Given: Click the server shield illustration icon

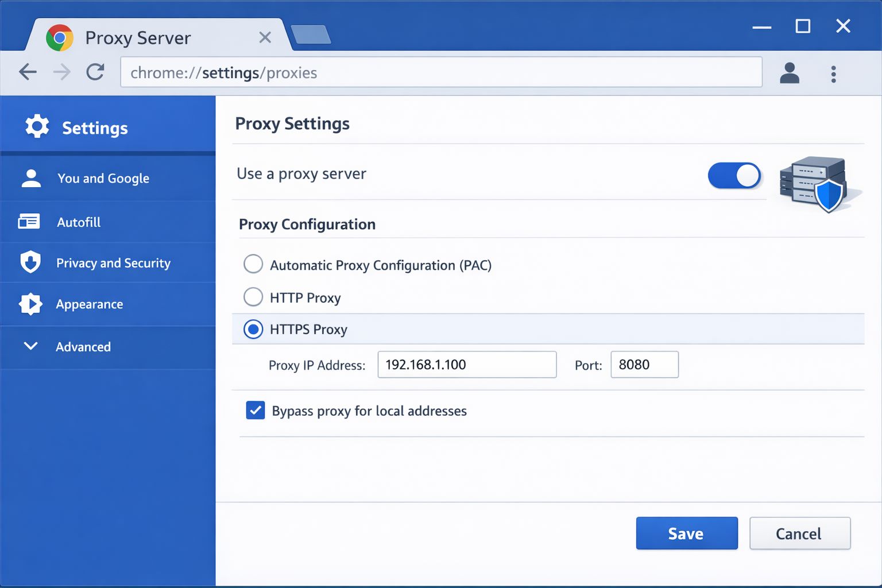Looking at the screenshot, I should tap(820, 184).
